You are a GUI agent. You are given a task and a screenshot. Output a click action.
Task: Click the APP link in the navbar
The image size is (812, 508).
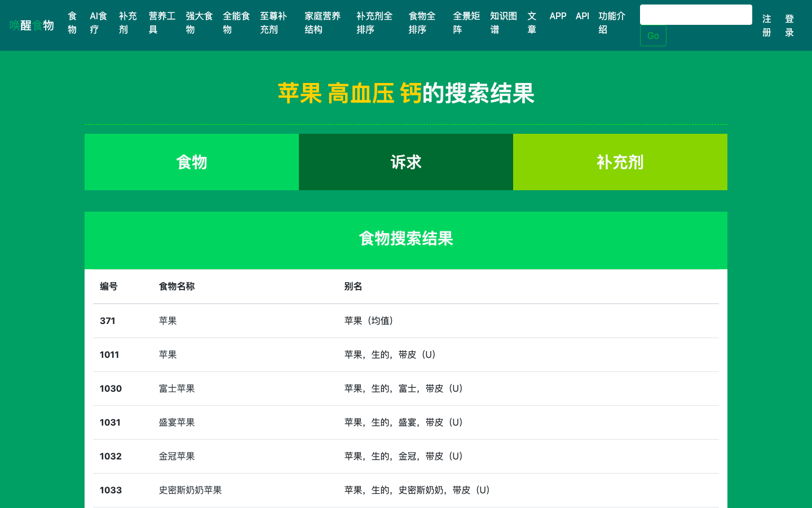click(x=558, y=16)
